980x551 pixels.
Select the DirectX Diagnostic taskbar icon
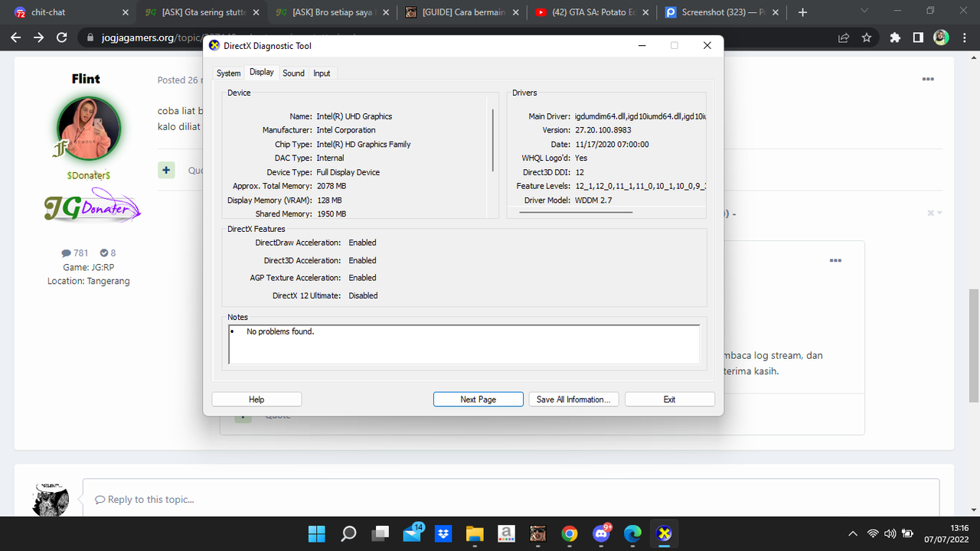tap(664, 533)
